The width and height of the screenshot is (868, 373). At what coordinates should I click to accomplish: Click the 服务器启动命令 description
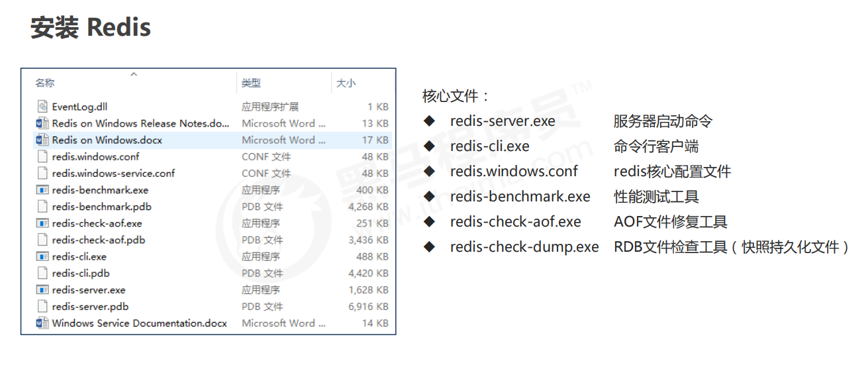[663, 121]
